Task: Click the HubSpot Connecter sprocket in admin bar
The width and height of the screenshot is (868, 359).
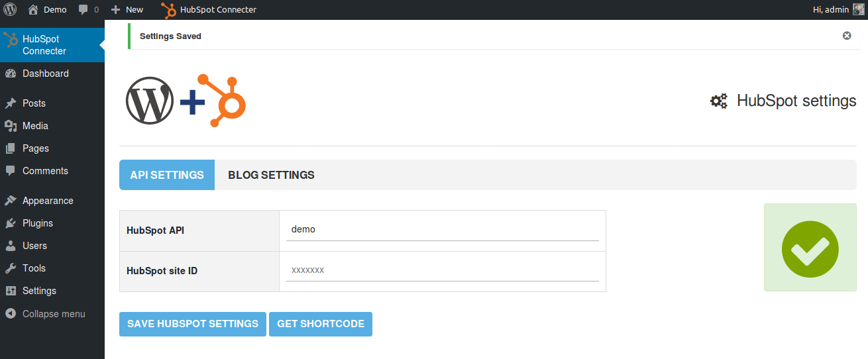Action: pos(169,10)
